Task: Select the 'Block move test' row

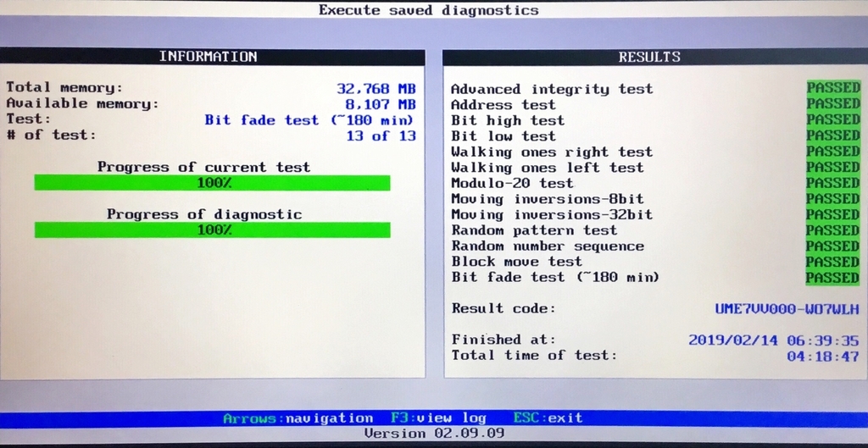Action: tap(655, 262)
